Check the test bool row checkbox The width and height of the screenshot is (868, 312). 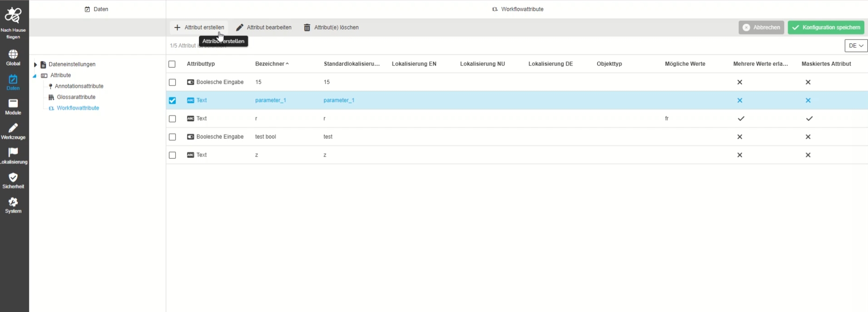coord(172,137)
